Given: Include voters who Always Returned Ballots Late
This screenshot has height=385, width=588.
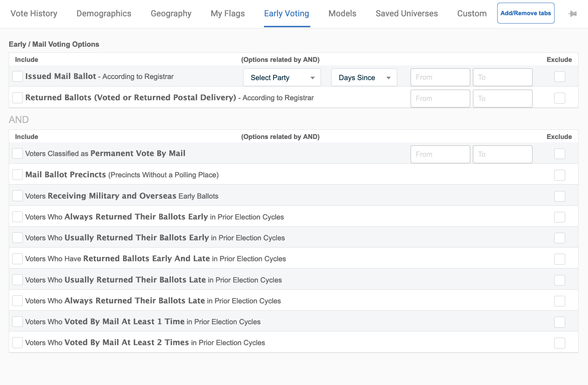Looking at the screenshot, I should tap(17, 301).
